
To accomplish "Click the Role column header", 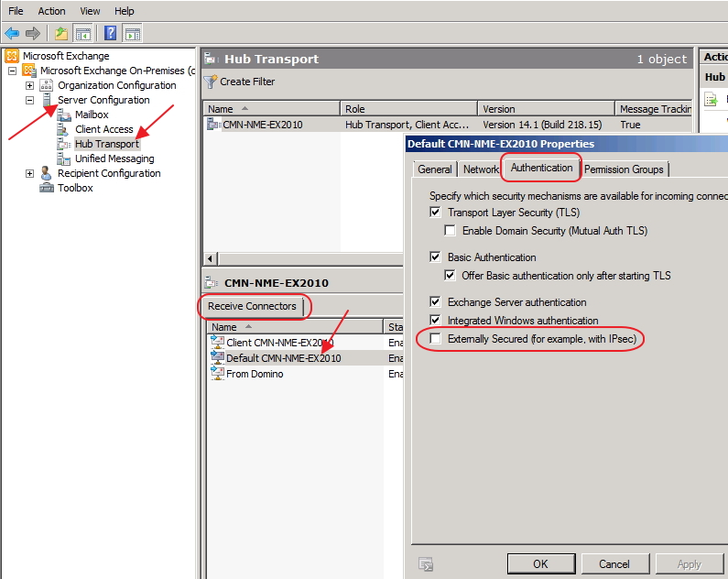I will pos(409,109).
